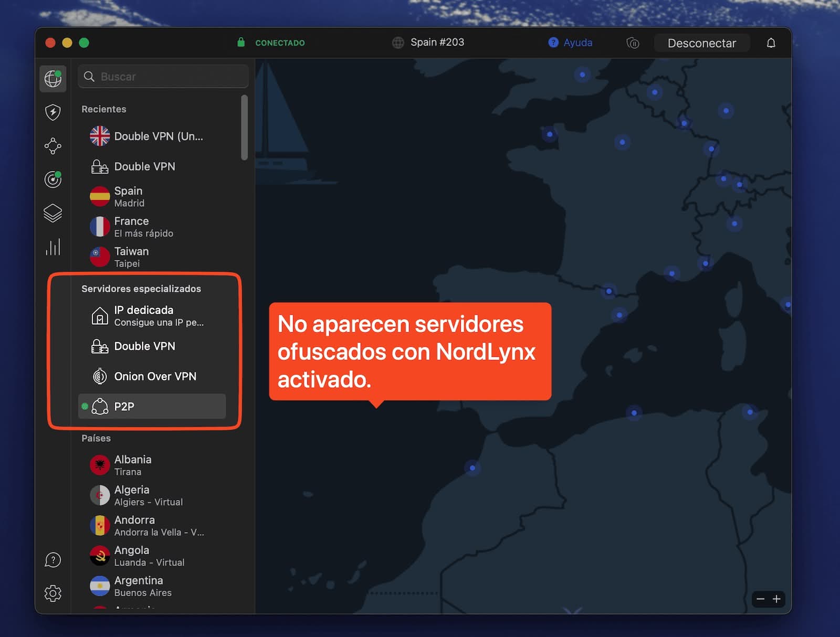
Task: Click the France flag icon
Action: point(100,227)
